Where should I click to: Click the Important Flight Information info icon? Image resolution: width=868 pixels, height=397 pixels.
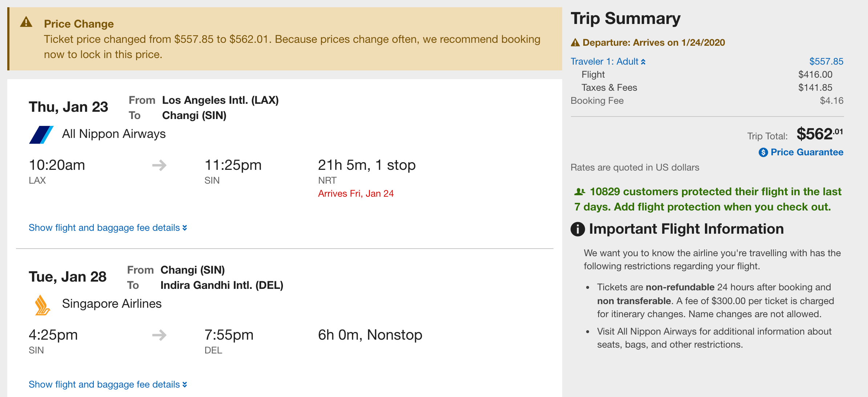click(x=577, y=229)
